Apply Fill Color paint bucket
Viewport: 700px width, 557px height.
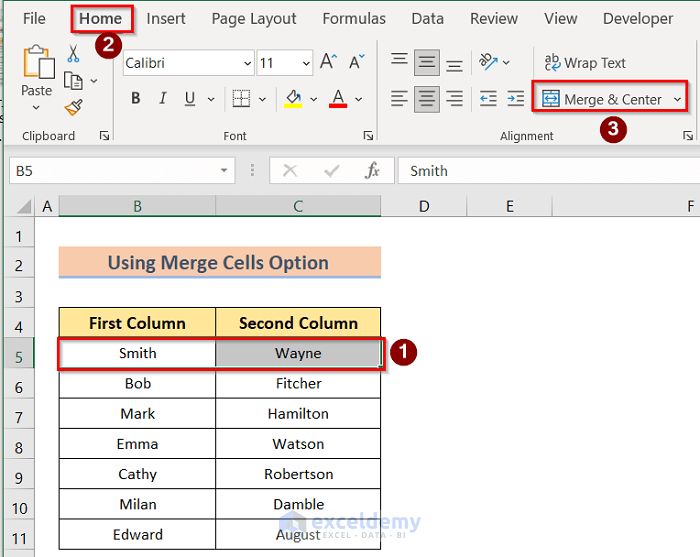coord(293,99)
